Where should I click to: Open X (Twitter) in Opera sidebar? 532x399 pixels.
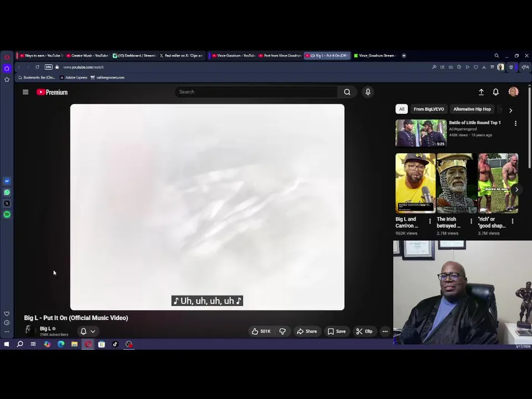coord(7,203)
